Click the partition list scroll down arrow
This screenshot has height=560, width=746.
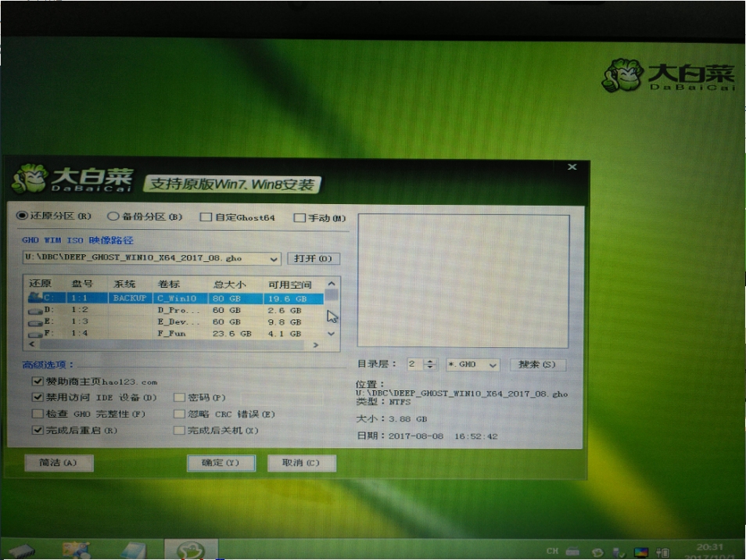(332, 334)
